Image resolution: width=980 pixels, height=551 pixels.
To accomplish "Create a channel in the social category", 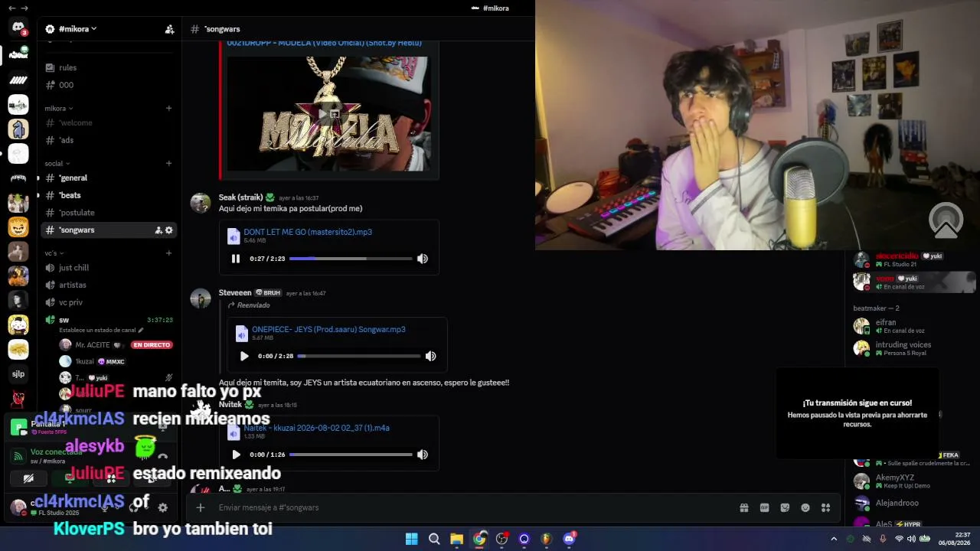I will 168,163.
